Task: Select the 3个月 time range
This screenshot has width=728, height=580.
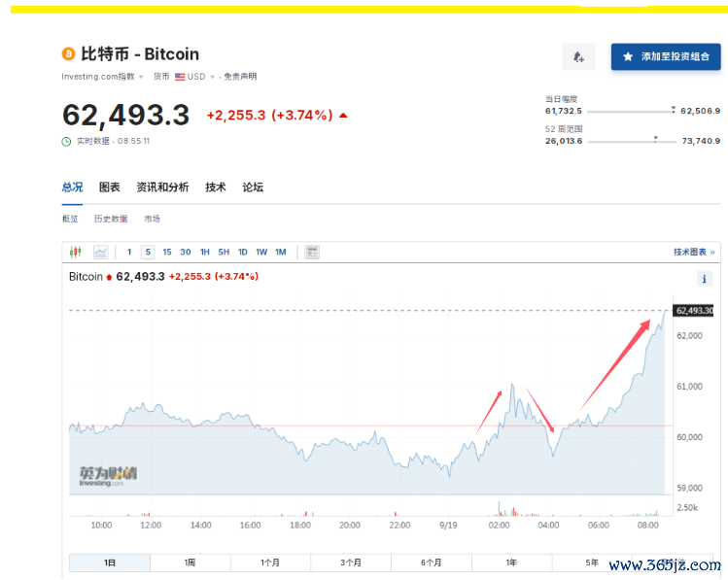Action: (x=351, y=563)
